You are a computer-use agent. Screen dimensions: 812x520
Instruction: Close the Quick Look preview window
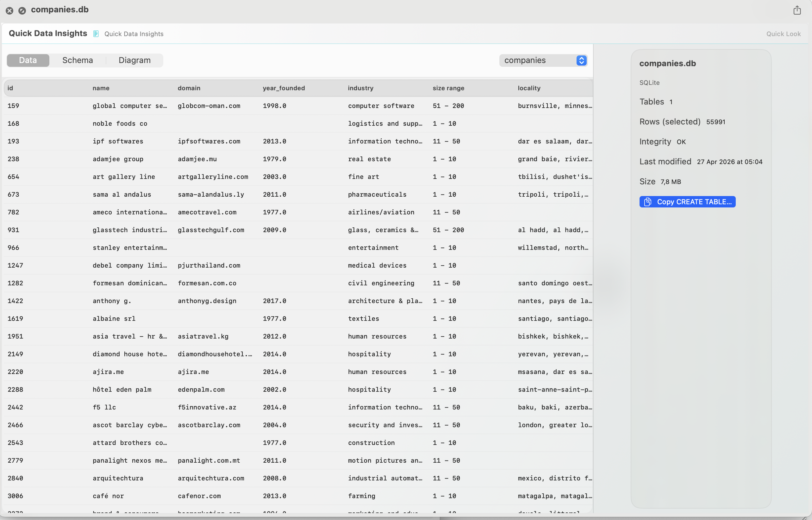point(9,10)
